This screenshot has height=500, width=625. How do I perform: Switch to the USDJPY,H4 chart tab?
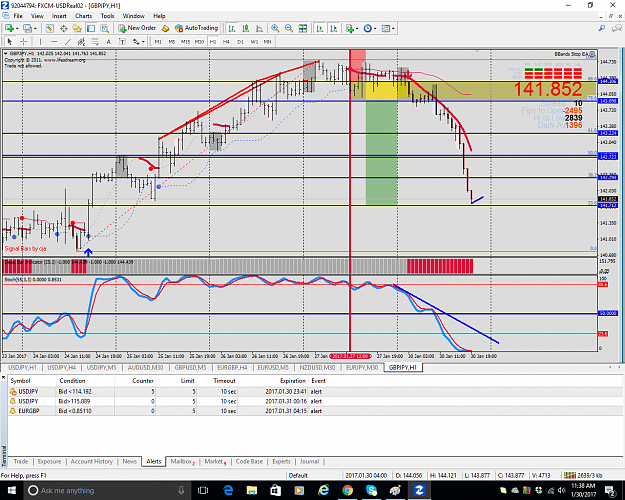(x=62, y=367)
